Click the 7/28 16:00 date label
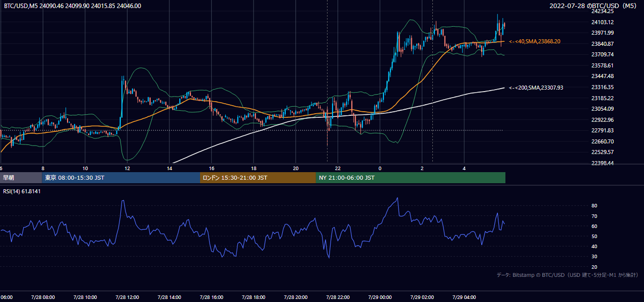This screenshot has width=644, height=302. point(212,297)
